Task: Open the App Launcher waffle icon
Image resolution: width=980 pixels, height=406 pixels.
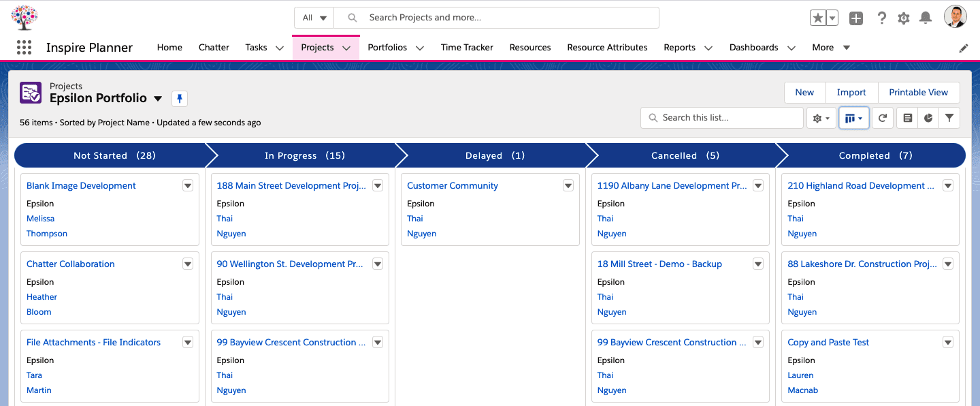Action: [24, 47]
